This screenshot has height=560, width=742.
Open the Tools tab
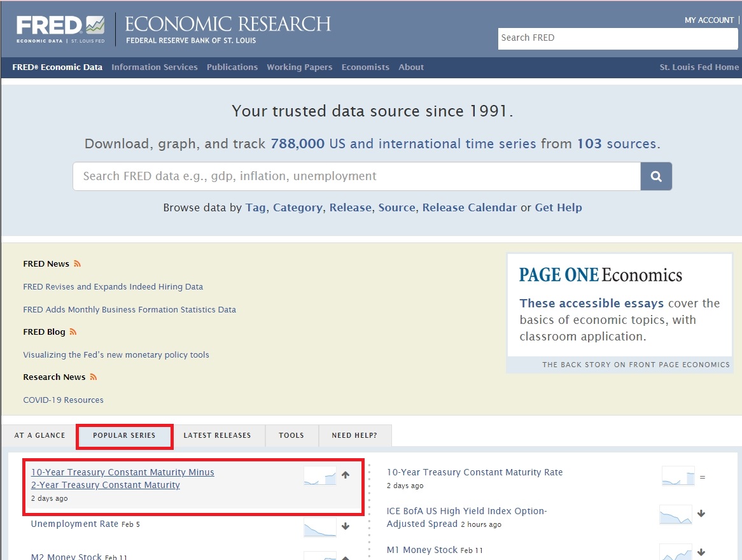click(x=291, y=435)
